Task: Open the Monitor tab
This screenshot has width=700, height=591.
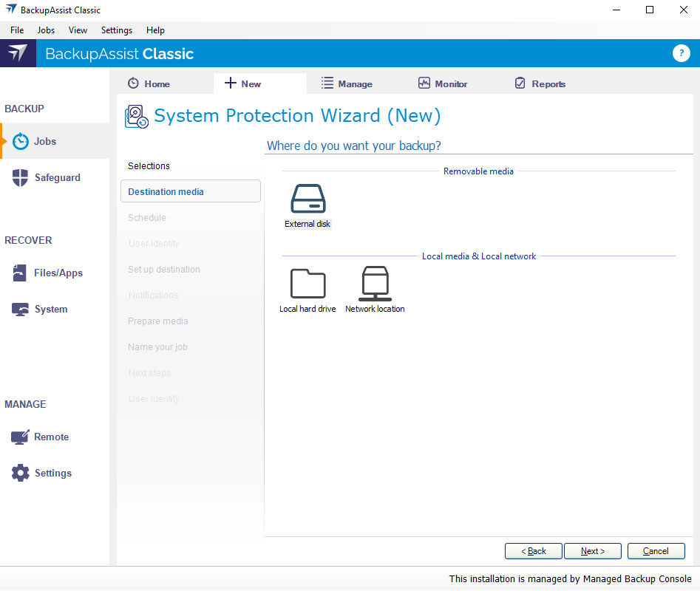Action: [x=442, y=83]
